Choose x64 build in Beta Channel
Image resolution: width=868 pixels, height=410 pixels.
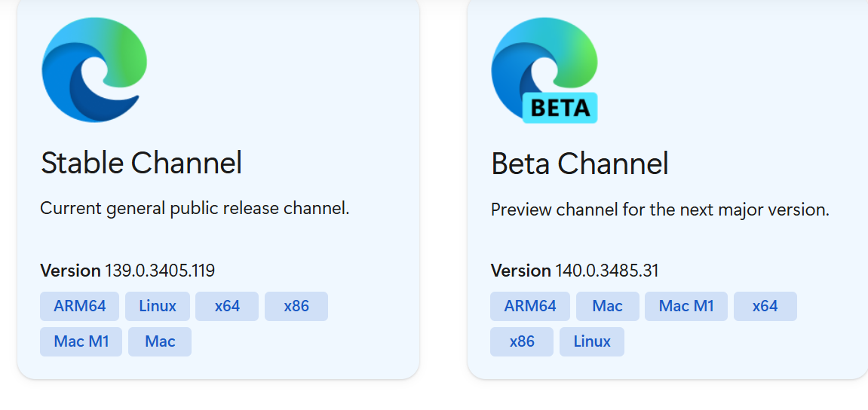[765, 306]
